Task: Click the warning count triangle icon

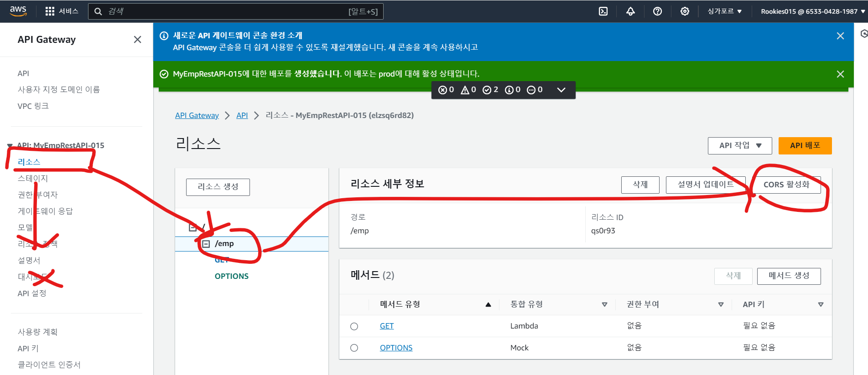Action: (465, 90)
